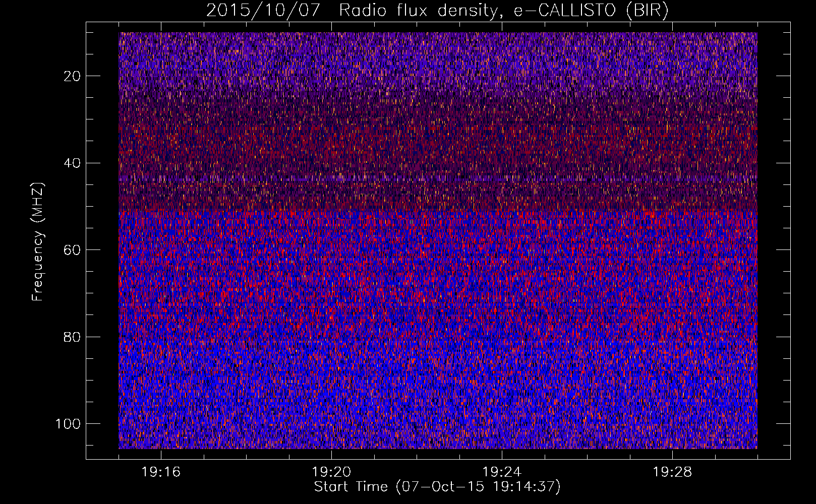This screenshot has height=504, width=816.
Task: Click the 'Start Time (07-Oct-15 19:14:37)' label
Action: coord(437,487)
